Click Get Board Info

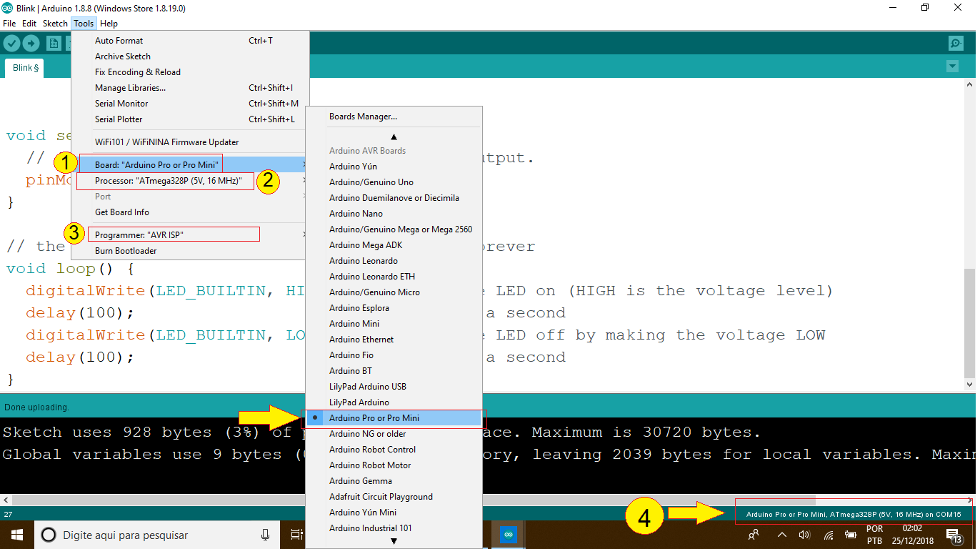(x=190, y=212)
